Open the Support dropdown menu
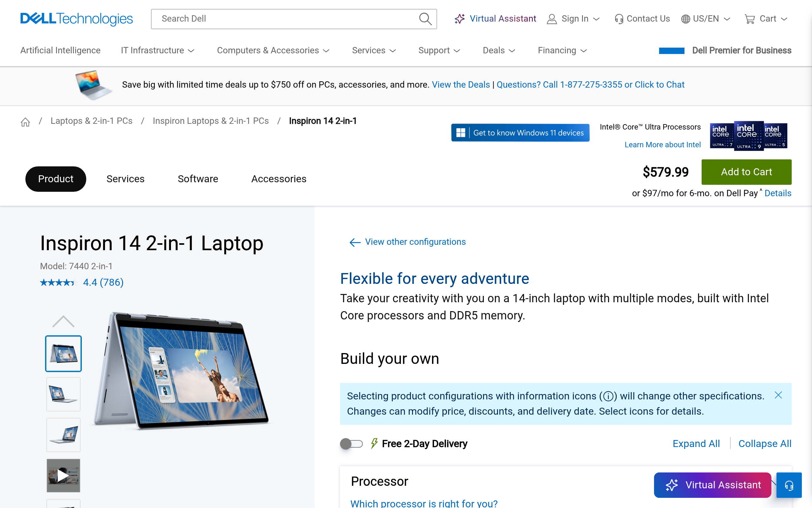812x508 pixels. coord(439,50)
